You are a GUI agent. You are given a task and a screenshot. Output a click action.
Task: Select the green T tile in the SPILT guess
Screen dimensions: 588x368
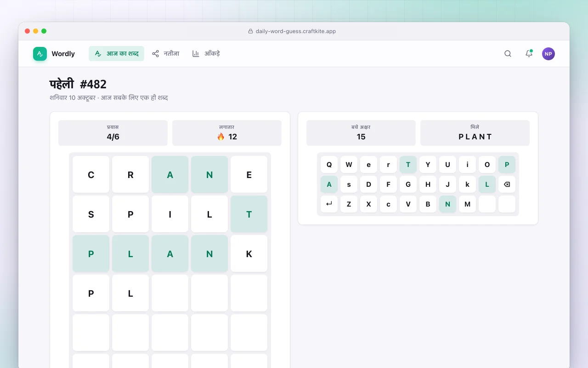coord(249,214)
